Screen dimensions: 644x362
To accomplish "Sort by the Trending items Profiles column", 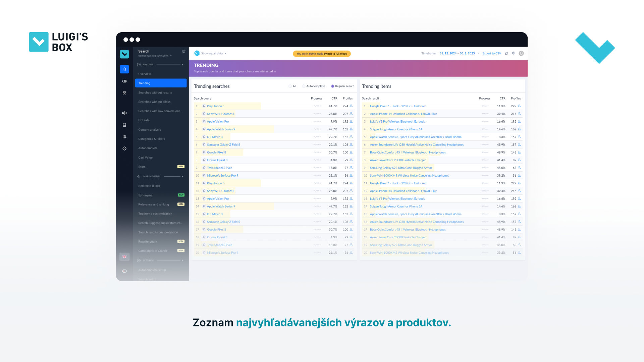I will [x=516, y=98].
